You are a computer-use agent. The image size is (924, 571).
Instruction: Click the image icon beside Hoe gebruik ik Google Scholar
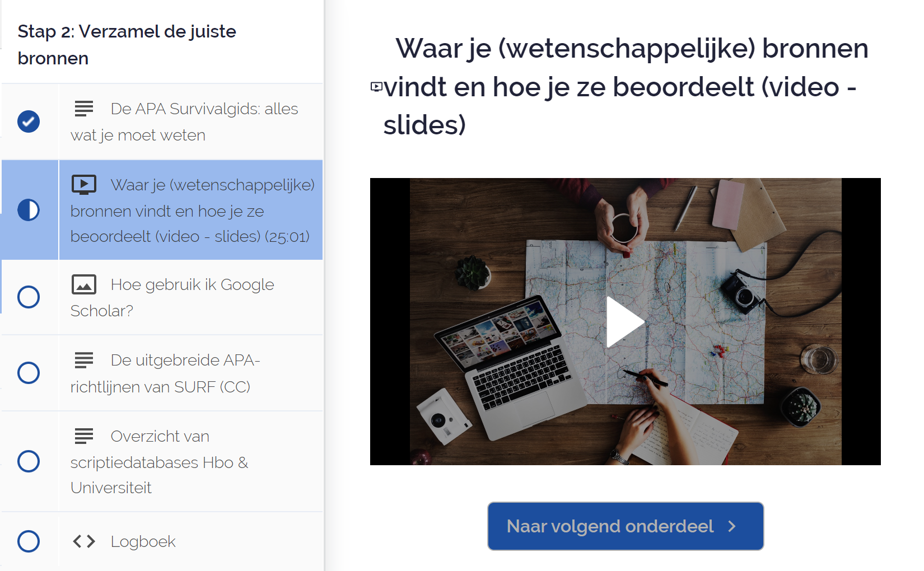click(x=84, y=284)
